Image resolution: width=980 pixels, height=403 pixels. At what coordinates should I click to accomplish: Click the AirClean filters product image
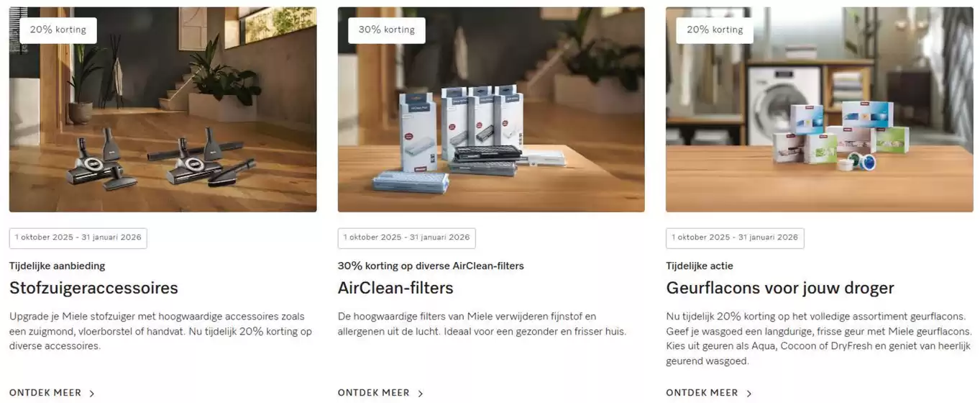click(491, 109)
